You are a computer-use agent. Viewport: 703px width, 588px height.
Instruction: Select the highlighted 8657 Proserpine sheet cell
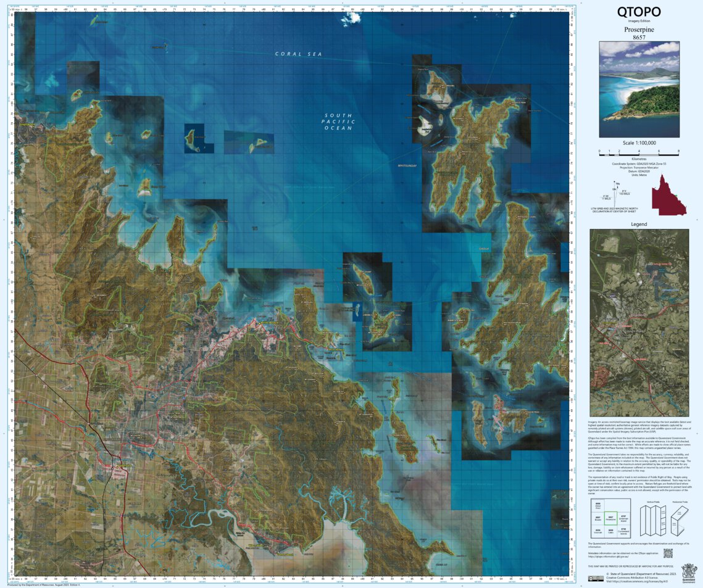pos(611,518)
